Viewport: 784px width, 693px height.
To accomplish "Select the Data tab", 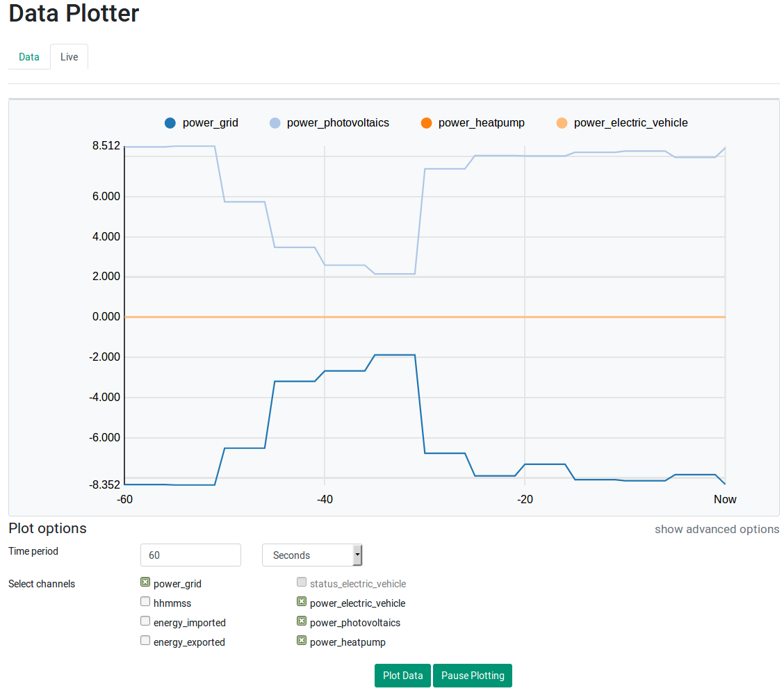I will (28, 57).
